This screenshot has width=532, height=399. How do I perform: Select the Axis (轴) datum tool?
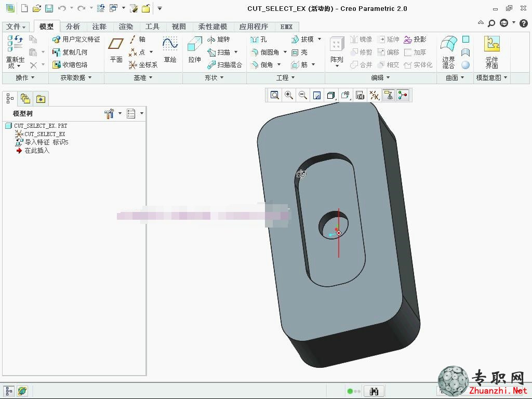(x=137, y=39)
